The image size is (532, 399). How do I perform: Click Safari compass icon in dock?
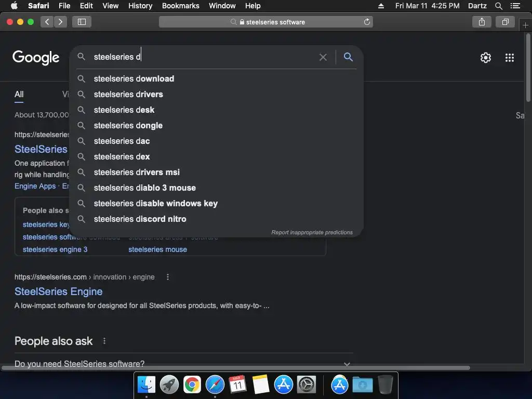(x=215, y=385)
